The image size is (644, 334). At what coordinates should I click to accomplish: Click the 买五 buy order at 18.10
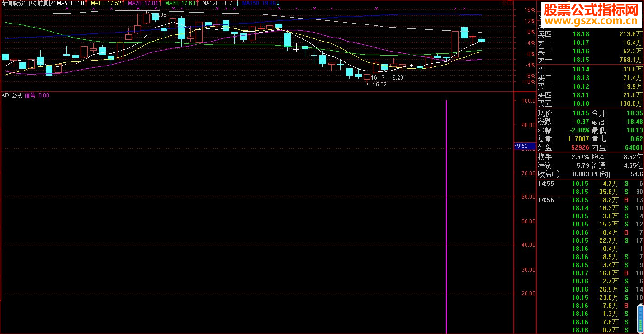590,103
